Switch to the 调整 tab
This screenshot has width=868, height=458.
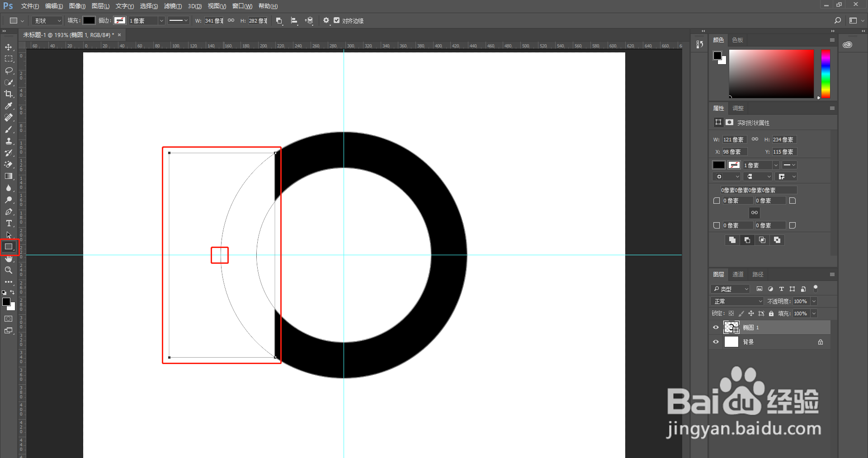click(738, 108)
